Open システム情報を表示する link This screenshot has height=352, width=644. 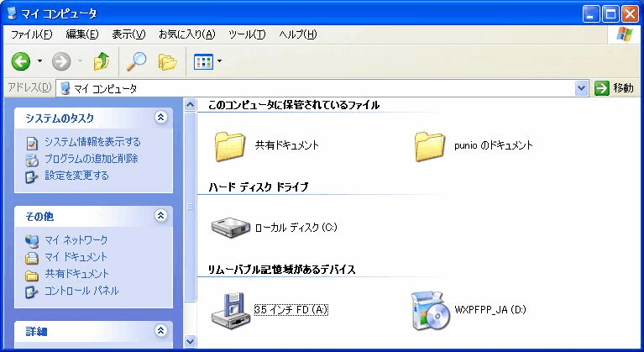pyautogui.click(x=93, y=142)
